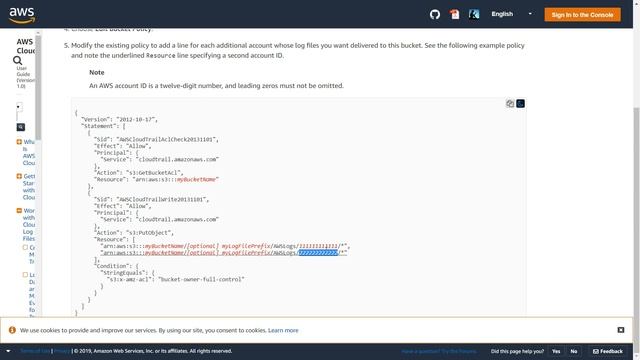The width and height of the screenshot is (640, 360).
Task: Open the Feedback button
Action: click(x=608, y=351)
